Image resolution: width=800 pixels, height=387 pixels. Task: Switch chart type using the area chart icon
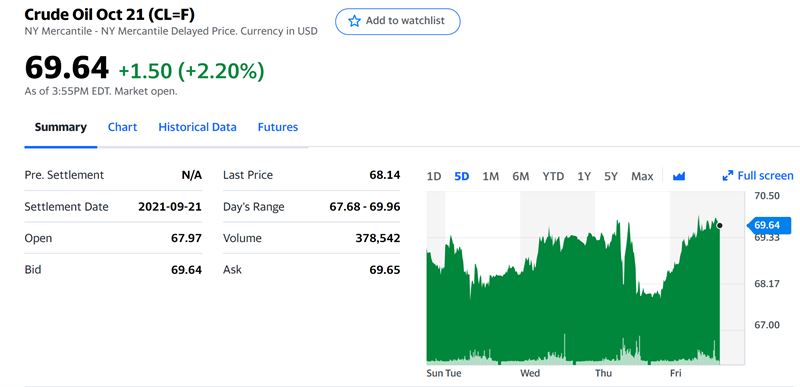click(679, 176)
